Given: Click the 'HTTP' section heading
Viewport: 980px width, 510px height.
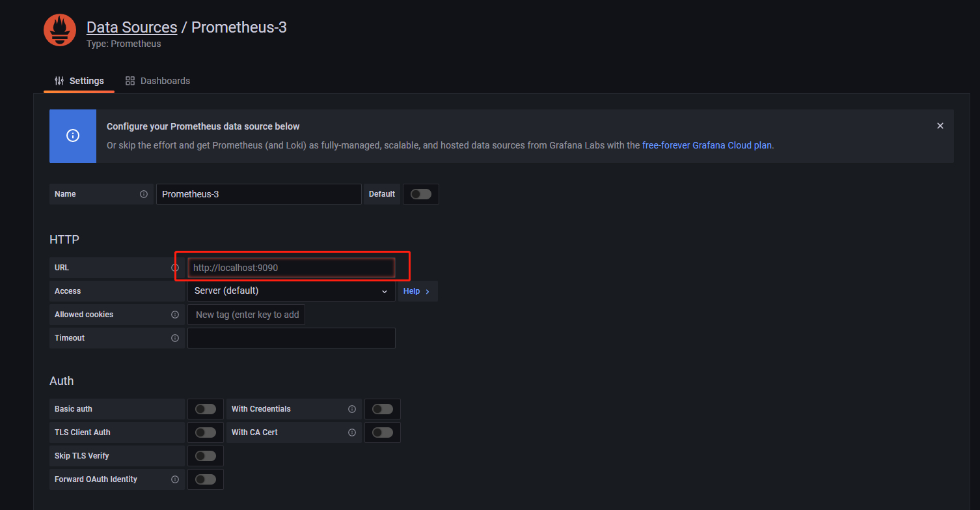Looking at the screenshot, I should click(x=64, y=240).
